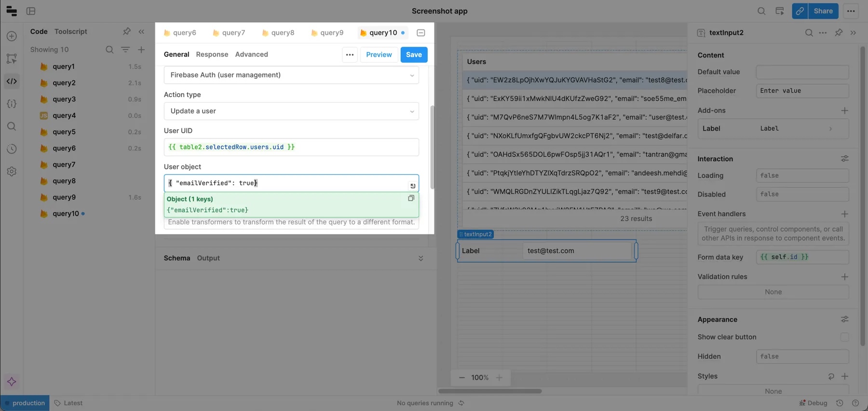Switch to the query9 tab

pos(327,33)
